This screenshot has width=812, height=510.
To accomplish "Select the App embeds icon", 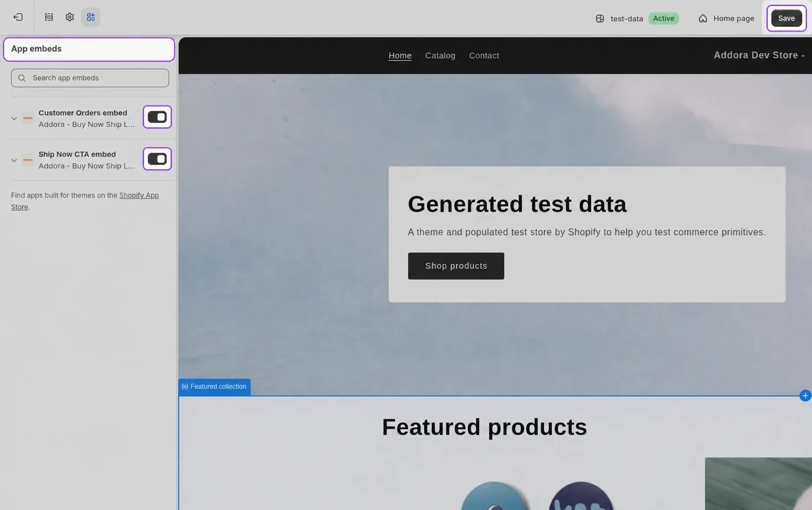I will tap(91, 17).
